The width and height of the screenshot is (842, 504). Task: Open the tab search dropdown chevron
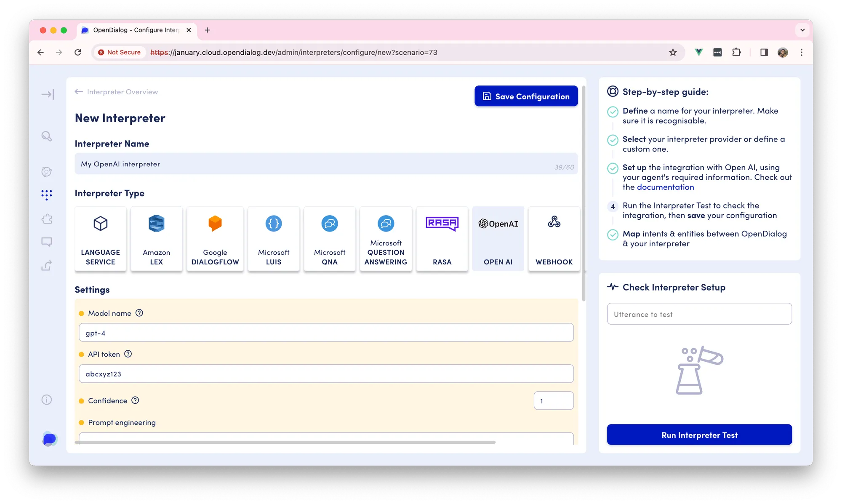(x=802, y=30)
